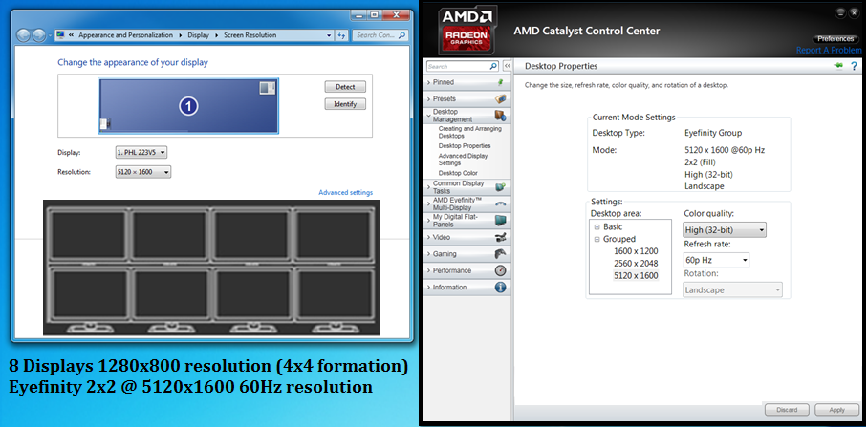Open the Advanced settings link

coord(345,192)
